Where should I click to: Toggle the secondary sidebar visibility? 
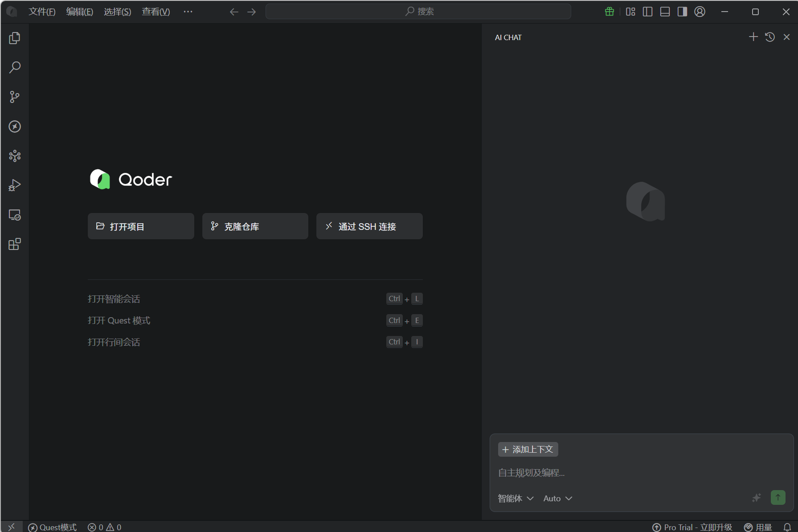tap(681, 12)
